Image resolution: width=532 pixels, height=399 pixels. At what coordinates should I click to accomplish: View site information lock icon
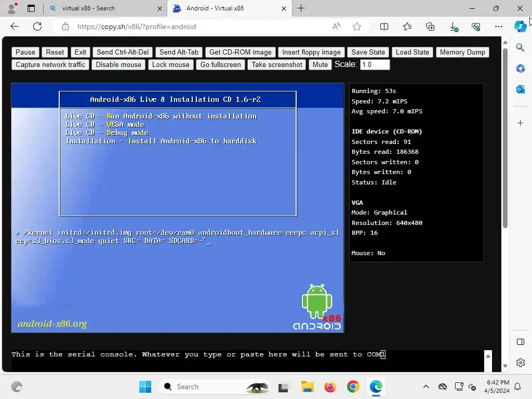click(x=65, y=26)
